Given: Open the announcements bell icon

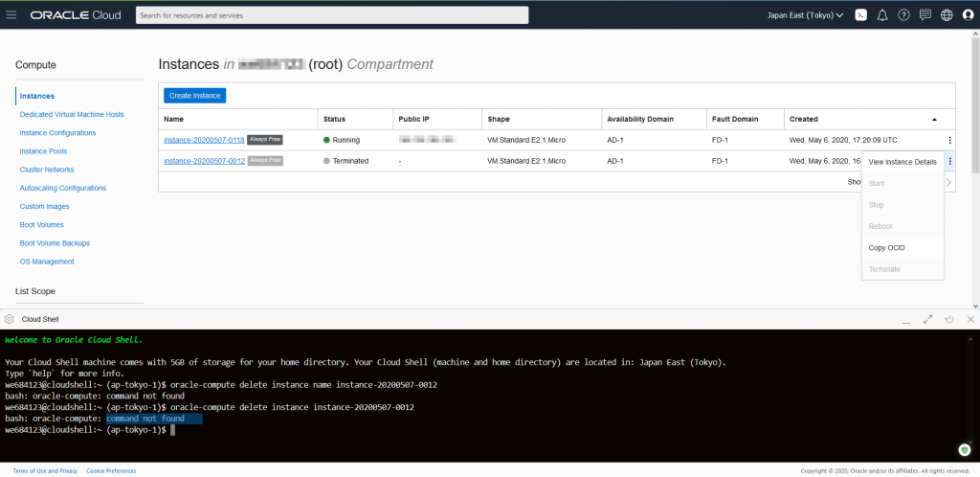Looking at the screenshot, I should click(882, 15).
